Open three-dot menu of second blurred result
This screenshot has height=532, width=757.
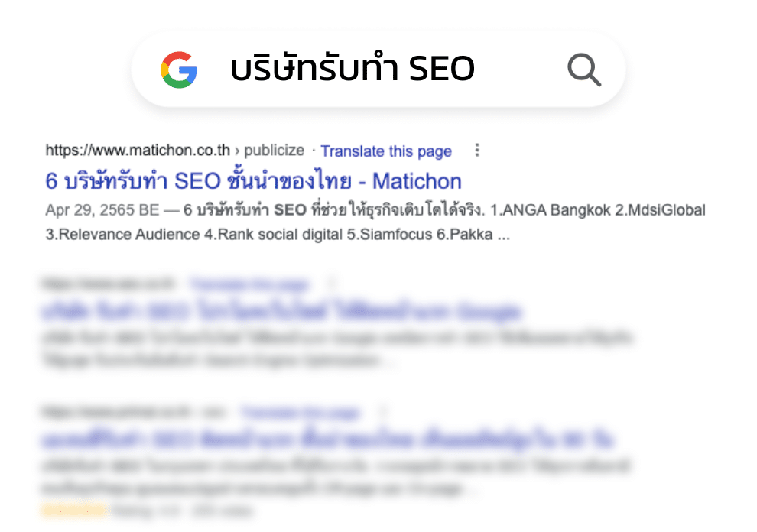331,284
